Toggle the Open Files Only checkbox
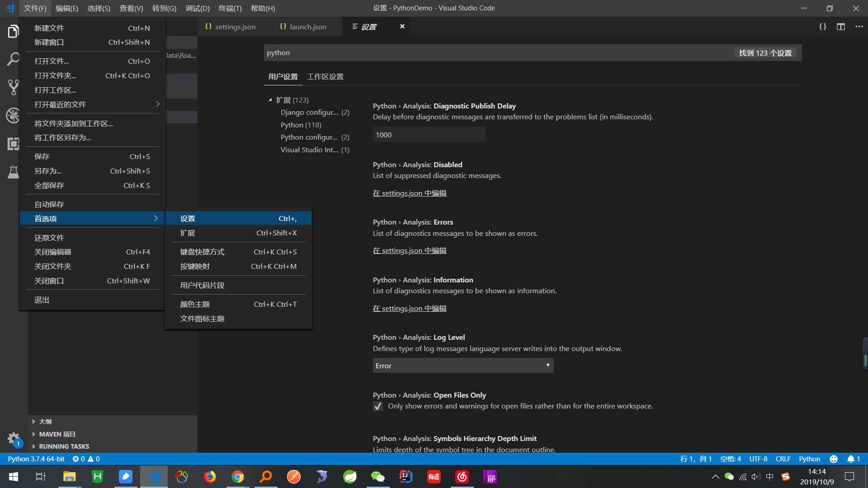 [378, 406]
